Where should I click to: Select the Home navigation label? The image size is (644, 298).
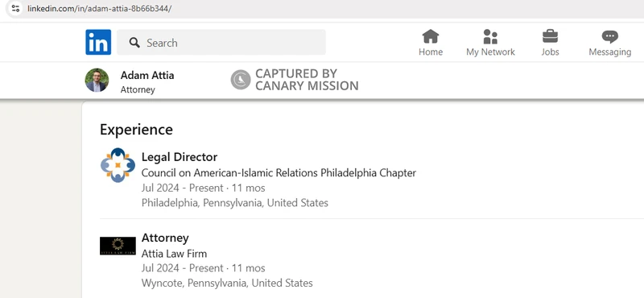click(x=431, y=52)
